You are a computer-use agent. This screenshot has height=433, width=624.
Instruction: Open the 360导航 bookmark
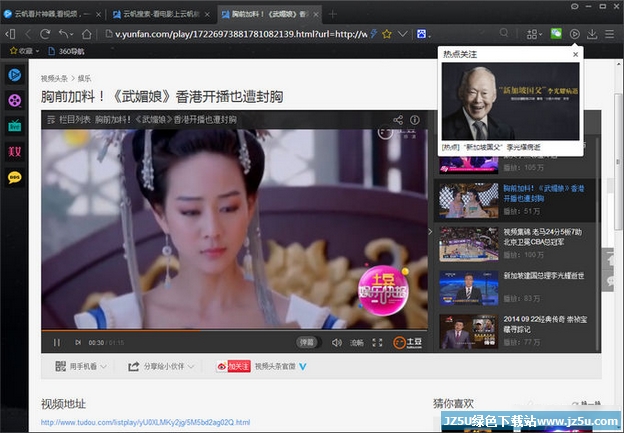(x=66, y=51)
